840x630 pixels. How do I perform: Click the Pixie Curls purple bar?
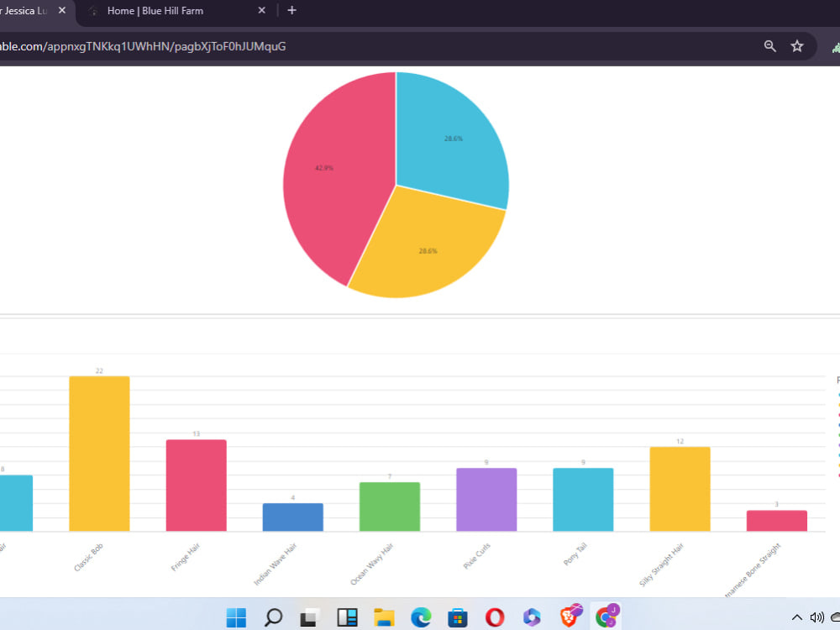point(486,500)
